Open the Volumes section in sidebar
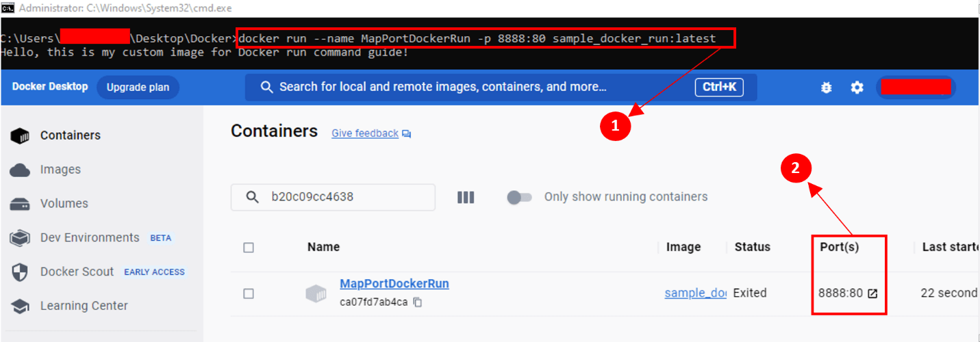The height and width of the screenshot is (342, 980). [64, 204]
